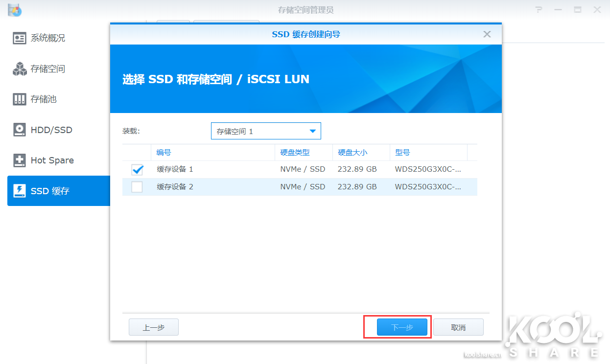The width and height of the screenshot is (610, 364).
Task: Click the 系统概况 overview icon
Action: (x=20, y=38)
